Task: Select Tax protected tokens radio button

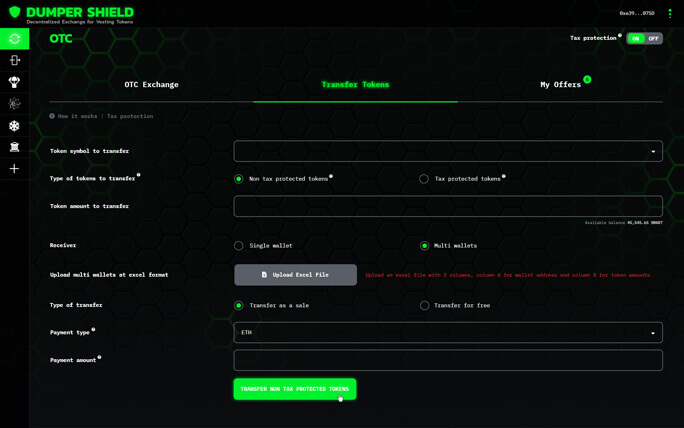Action: coord(424,179)
